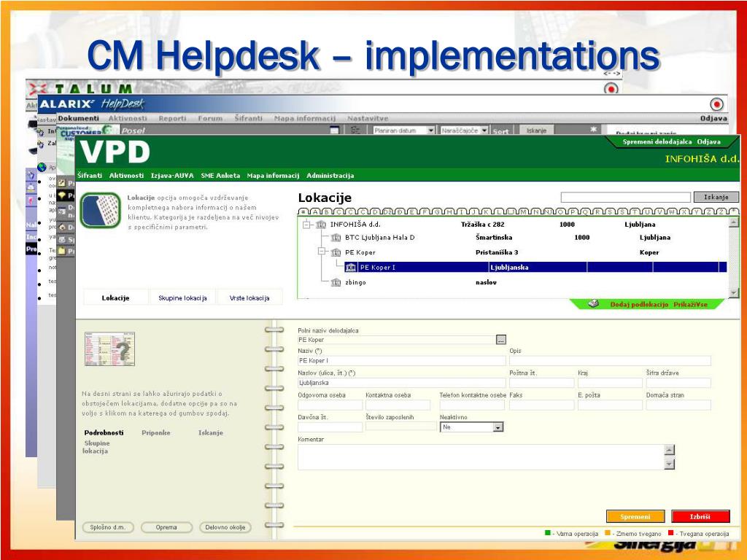
Task: Switch to the Skupine lokacija tab beside Lokacije
Action: click(182, 298)
